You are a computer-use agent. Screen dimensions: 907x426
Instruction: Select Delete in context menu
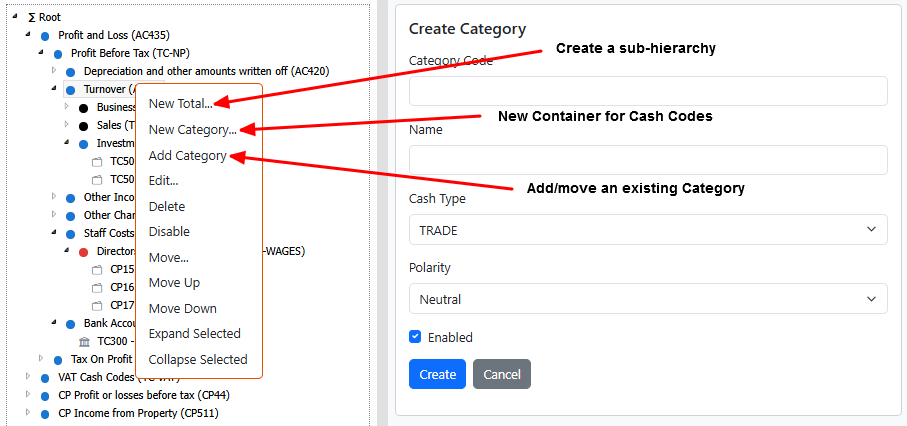click(167, 206)
